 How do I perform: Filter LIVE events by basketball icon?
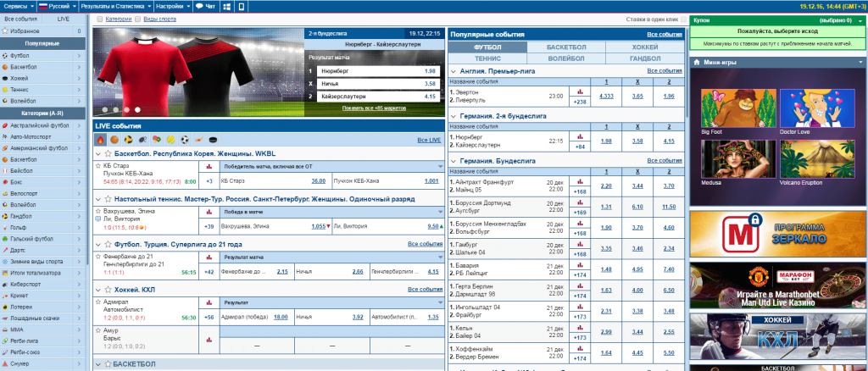[x=114, y=140]
